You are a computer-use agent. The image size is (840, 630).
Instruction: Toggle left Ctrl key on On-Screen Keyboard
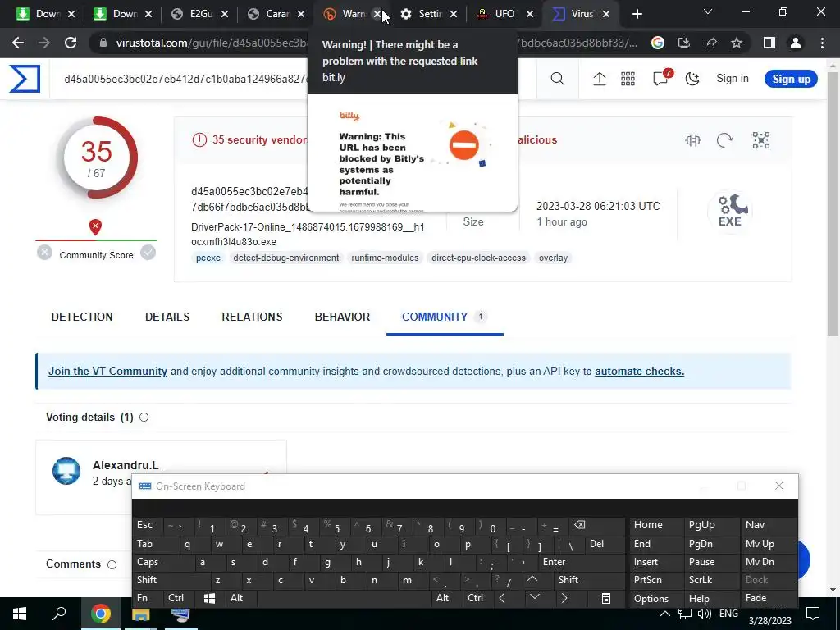[180, 598]
